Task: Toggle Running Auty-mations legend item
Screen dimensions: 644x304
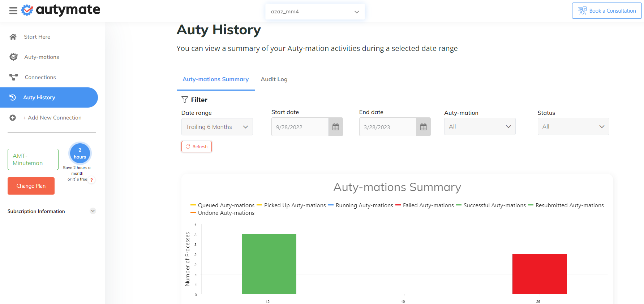Action: pos(360,205)
